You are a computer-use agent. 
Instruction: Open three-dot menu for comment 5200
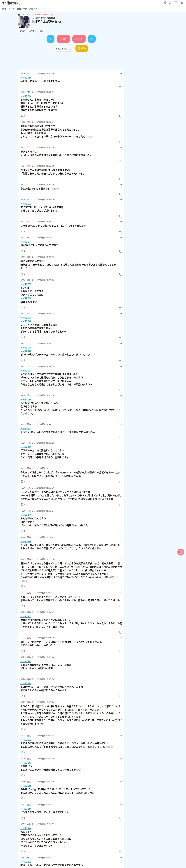click(121, 73)
